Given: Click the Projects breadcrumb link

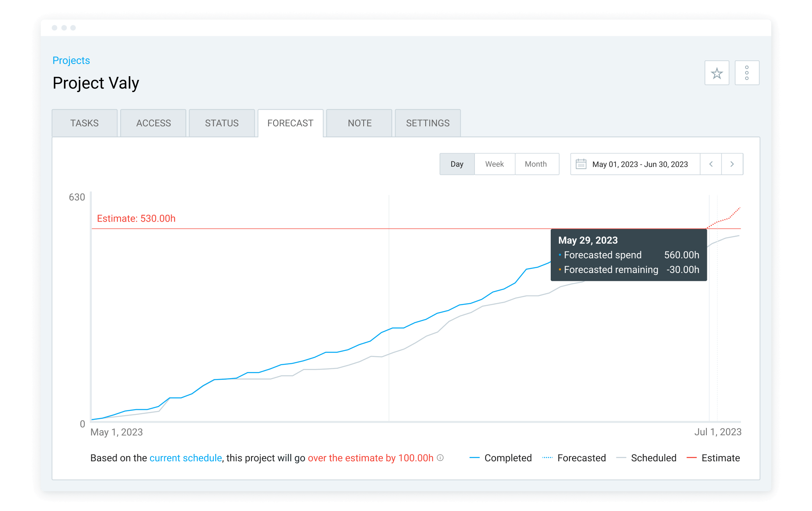Looking at the screenshot, I should pos(71,60).
